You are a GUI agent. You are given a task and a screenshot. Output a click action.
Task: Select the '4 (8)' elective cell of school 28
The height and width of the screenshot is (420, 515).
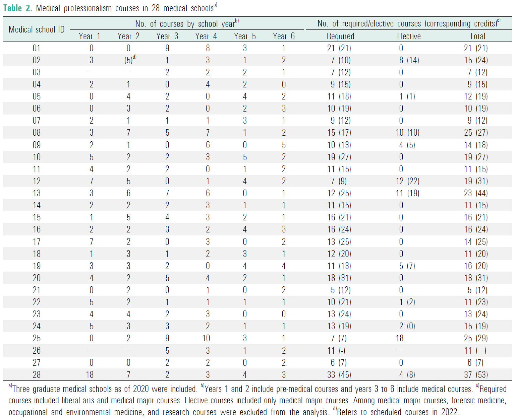[x=407, y=375]
